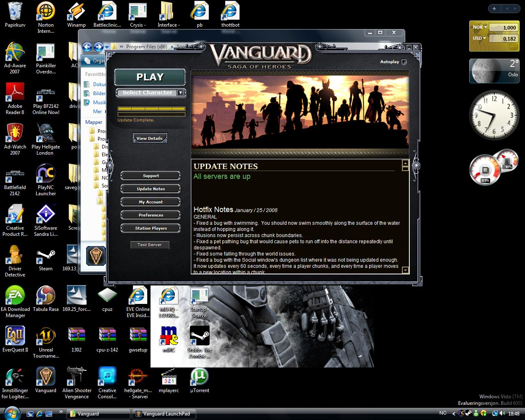Open the Select Character dropdown
This screenshot has height=420, width=525.
point(151,93)
